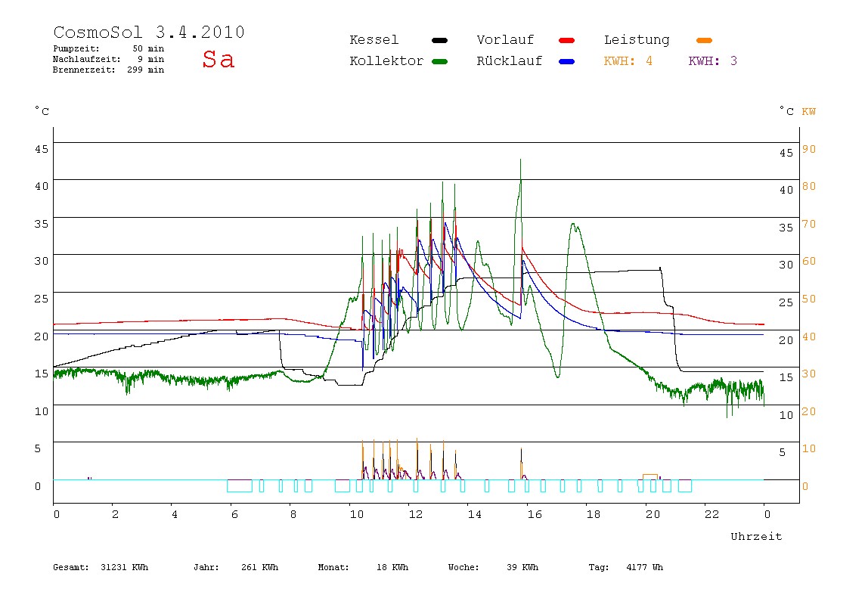The height and width of the screenshot is (614, 868).
Task: Click the 'Nachlaufzeit:' label
Action: 87,59
